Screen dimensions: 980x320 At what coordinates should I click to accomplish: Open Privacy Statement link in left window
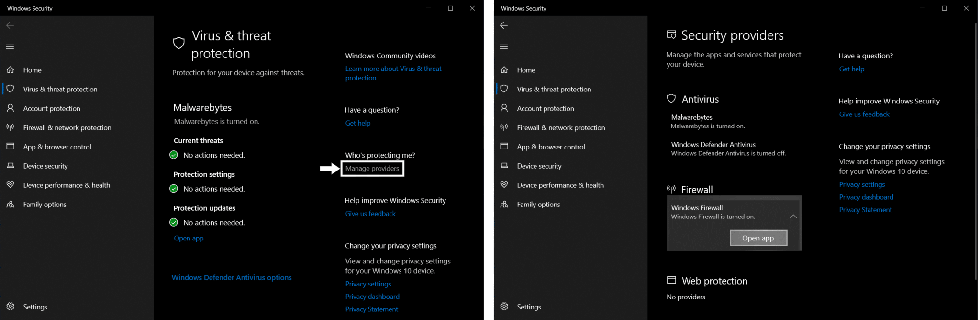[371, 309]
